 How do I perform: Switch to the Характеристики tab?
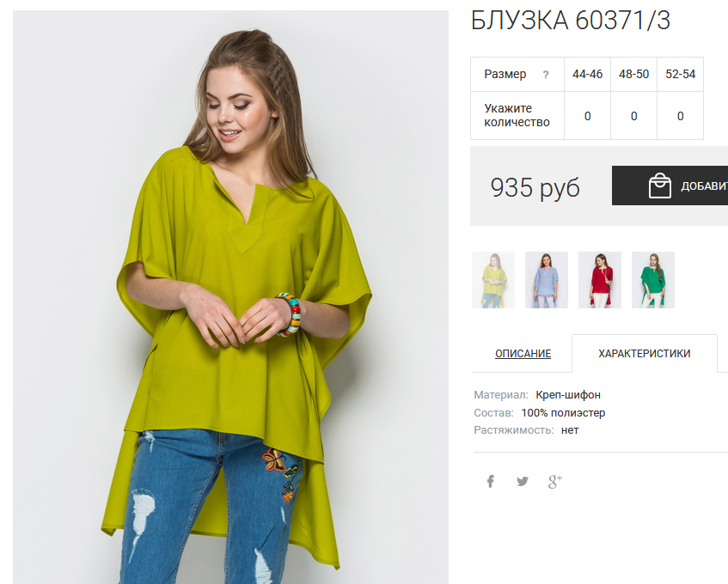point(645,354)
